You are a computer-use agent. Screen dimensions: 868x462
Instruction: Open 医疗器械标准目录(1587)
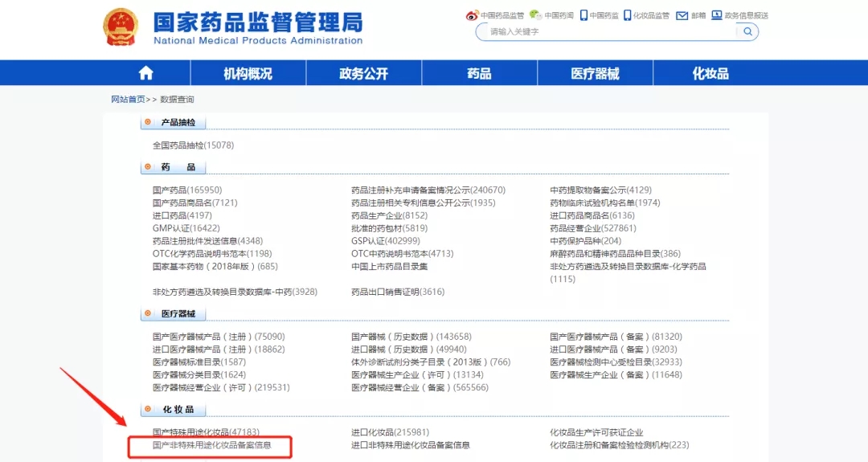(x=199, y=362)
